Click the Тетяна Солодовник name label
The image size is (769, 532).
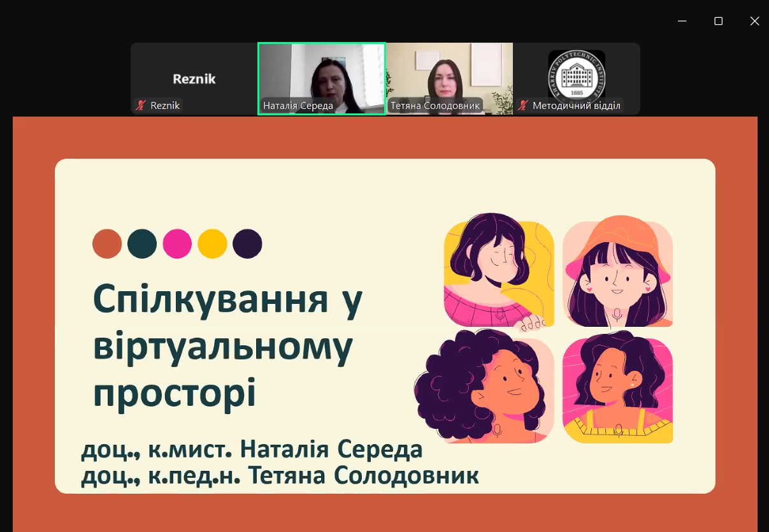pos(435,106)
